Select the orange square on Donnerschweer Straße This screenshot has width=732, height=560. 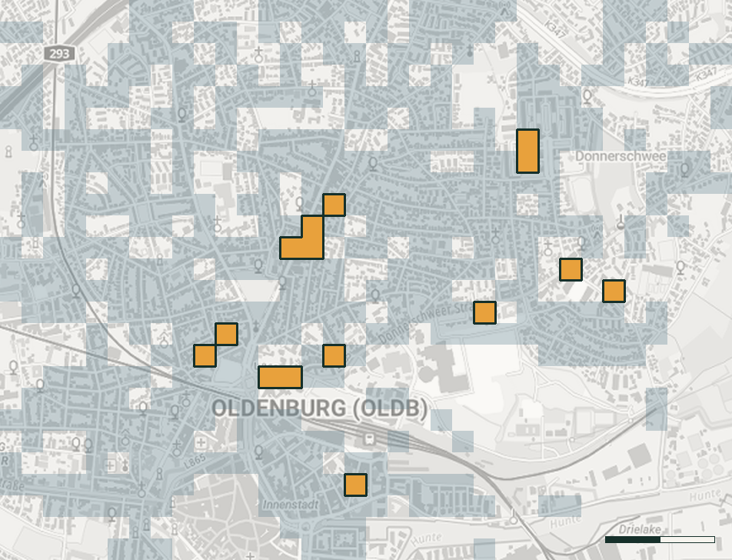click(484, 313)
